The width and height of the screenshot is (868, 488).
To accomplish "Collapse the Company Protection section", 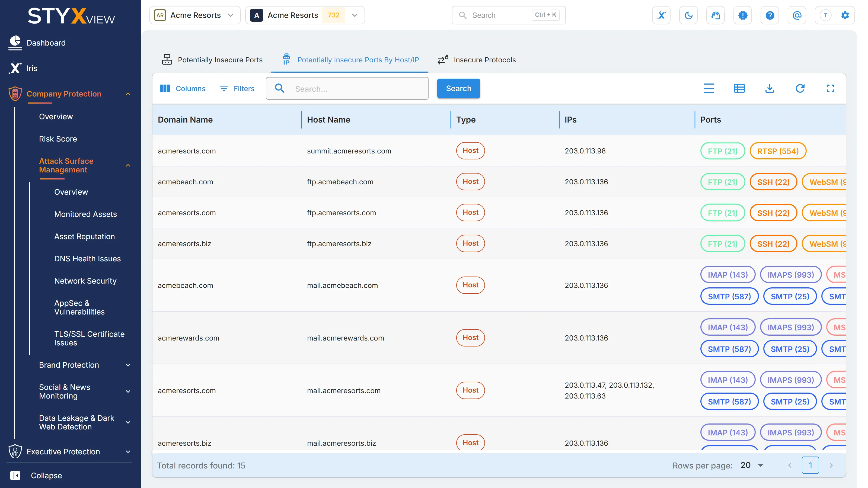I will 128,94.
